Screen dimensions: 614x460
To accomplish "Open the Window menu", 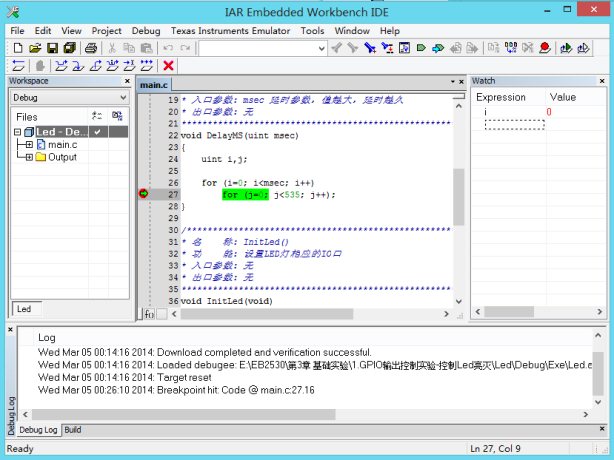I will (x=352, y=31).
